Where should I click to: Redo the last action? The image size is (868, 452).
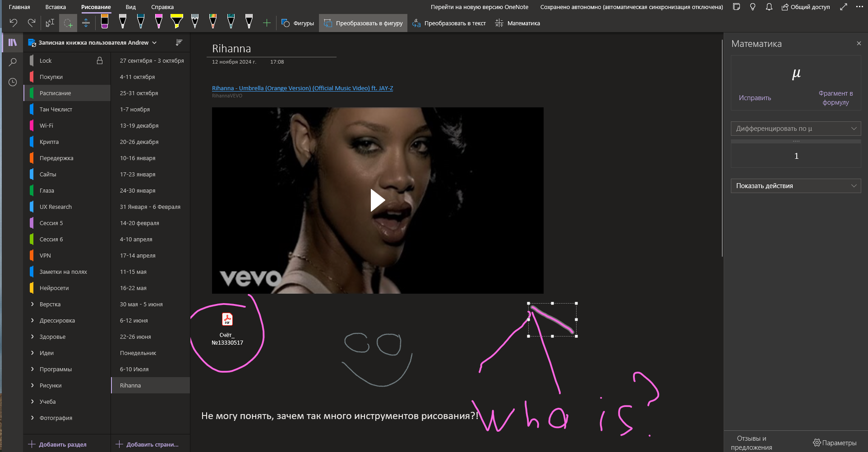[x=32, y=23]
